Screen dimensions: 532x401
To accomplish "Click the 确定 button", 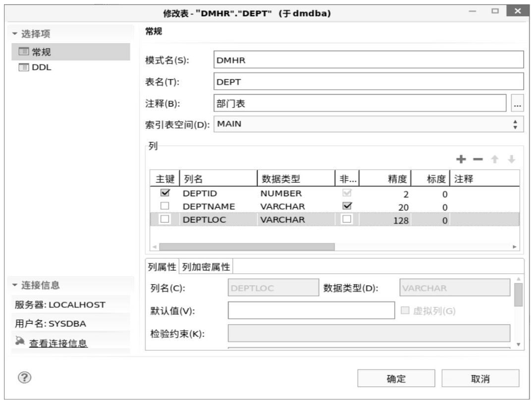I will 396,379.
